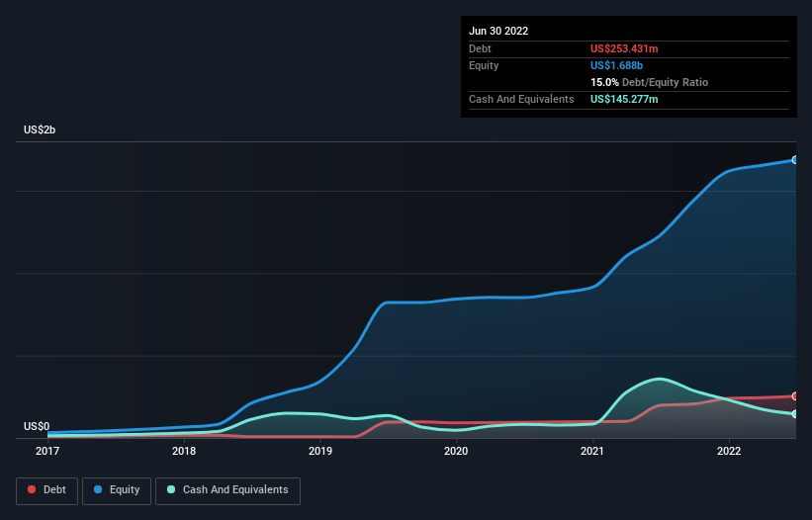
Task: Select the Debt endpoint marker at Jun 2022
Action: coord(795,396)
